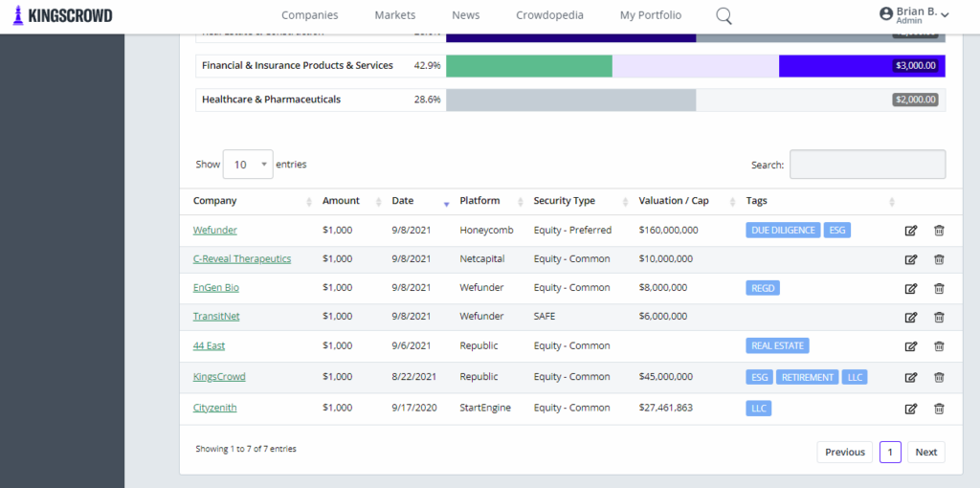This screenshot has width=980, height=488.
Task: Click the SAFE security type cell
Action: (x=545, y=317)
